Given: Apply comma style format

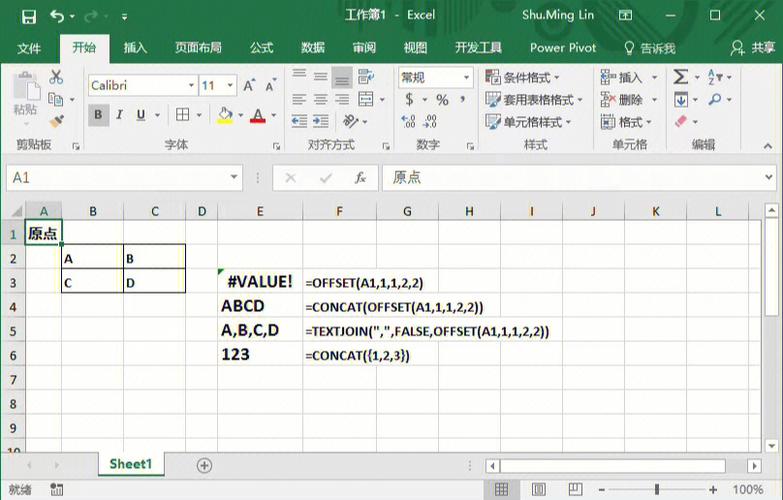Looking at the screenshot, I should (x=463, y=99).
